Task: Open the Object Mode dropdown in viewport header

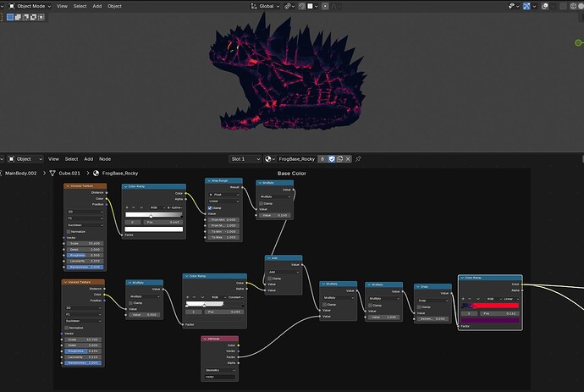Action: tap(30, 6)
